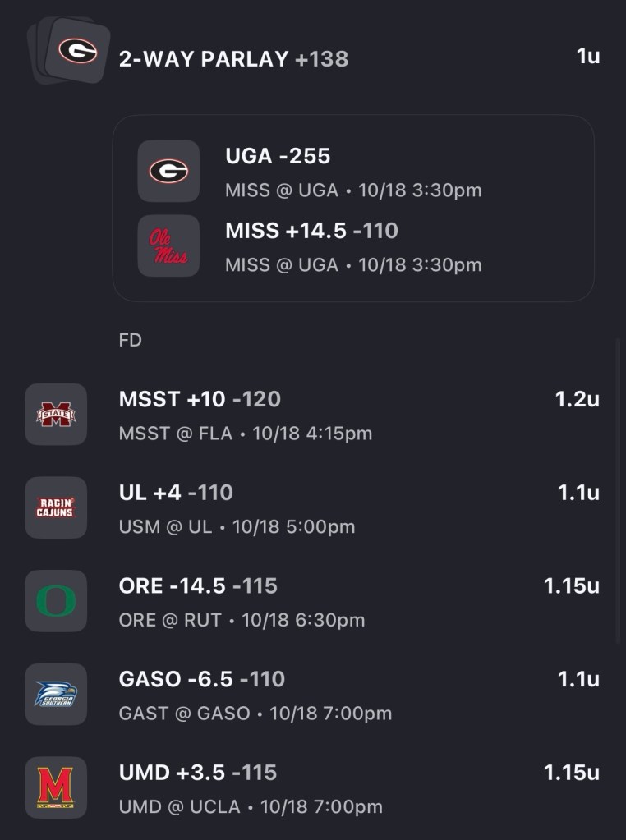Open the ORE -14.5 -115 pick
Image resolution: width=626 pixels, height=840 pixels.
click(198, 586)
